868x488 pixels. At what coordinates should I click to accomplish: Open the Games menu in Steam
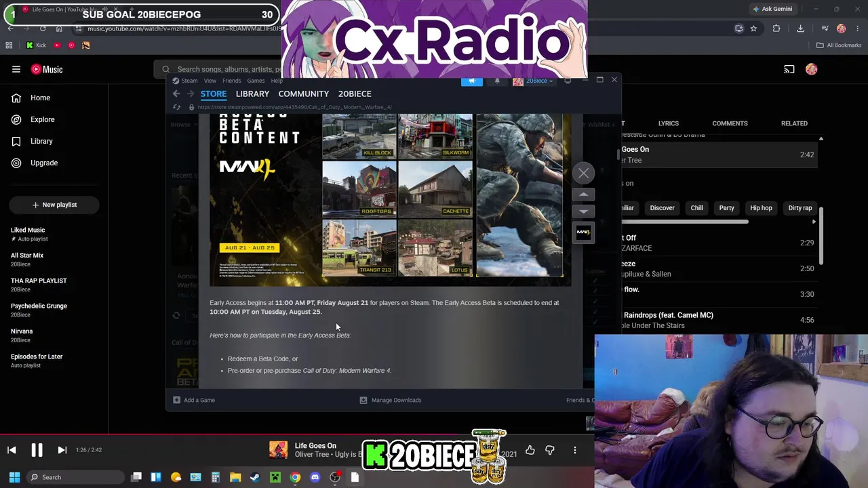pyautogui.click(x=256, y=81)
